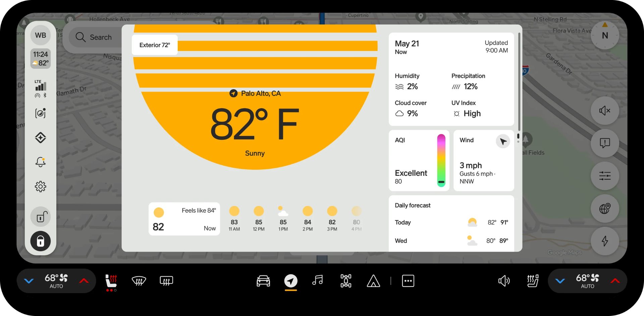This screenshot has height=316, width=644.
Task: Report a map issue with the feedback icon
Action: (605, 143)
